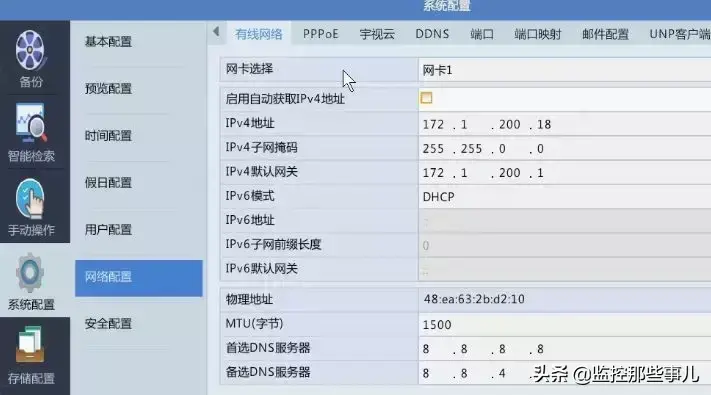Click the 首选DNS服务器 input field
This screenshot has height=395, width=711.
(x=565, y=349)
